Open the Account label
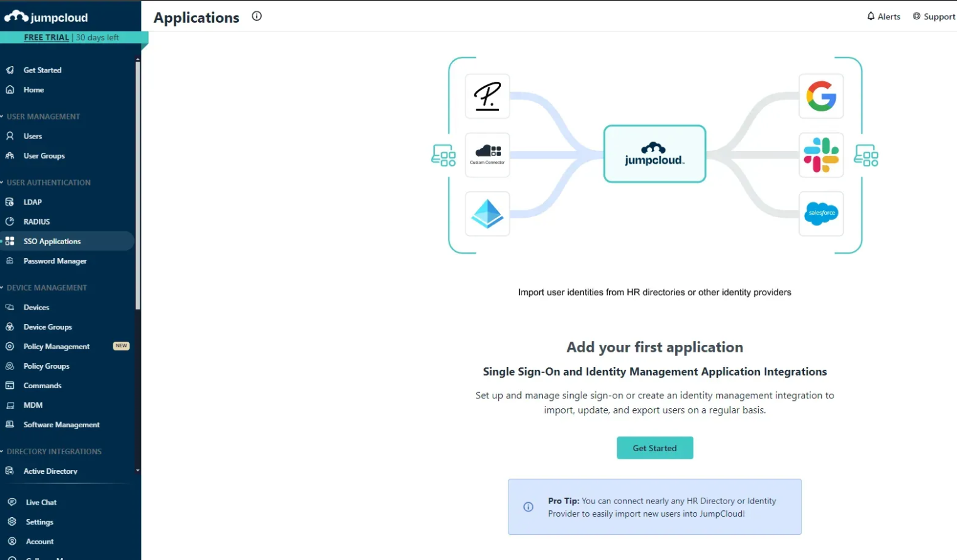957x560 pixels. coord(40,541)
